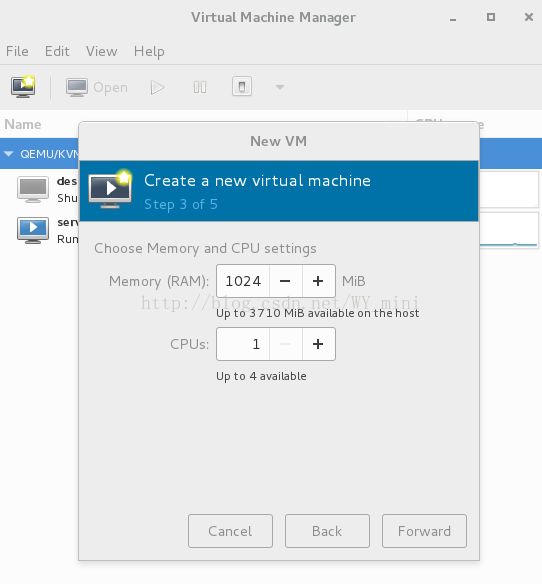Minimize the Virtual Machine Manager window

(453, 18)
